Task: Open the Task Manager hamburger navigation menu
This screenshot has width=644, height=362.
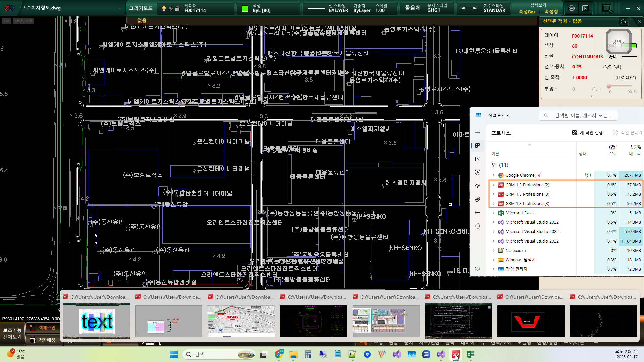Action: click(x=478, y=132)
